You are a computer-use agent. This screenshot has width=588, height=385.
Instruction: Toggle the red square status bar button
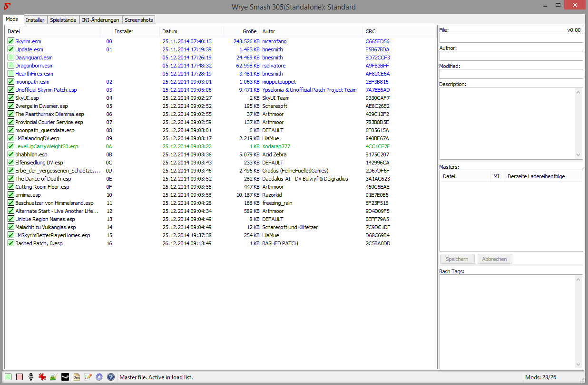click(x=20, y=377)
